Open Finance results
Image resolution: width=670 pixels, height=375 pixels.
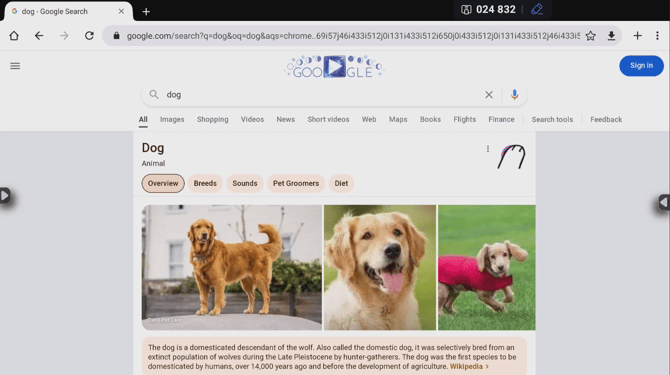[501, 120]
